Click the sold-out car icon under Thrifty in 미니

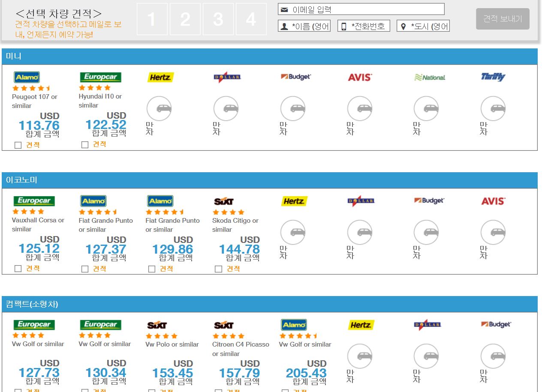pos(493,108)
